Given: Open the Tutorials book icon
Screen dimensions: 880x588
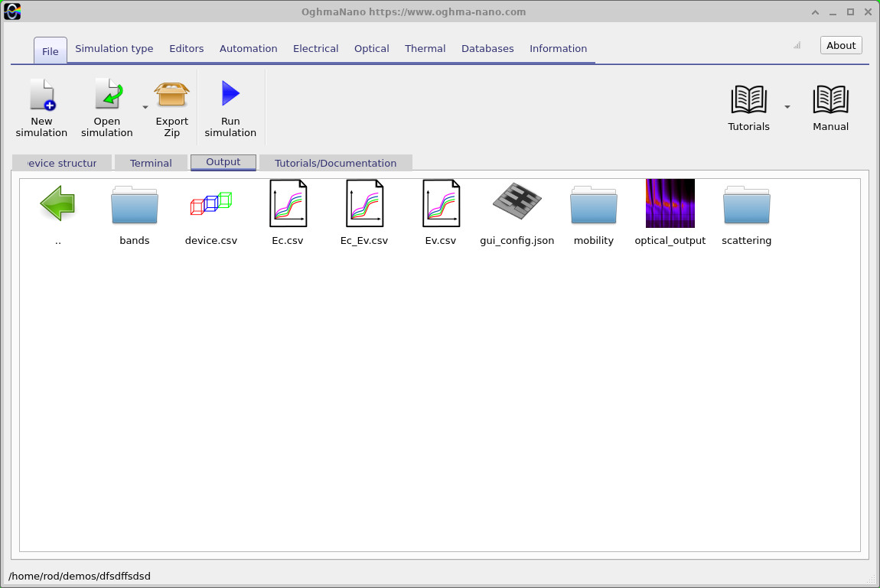Looking at the screenshot, I should (748, 99).
